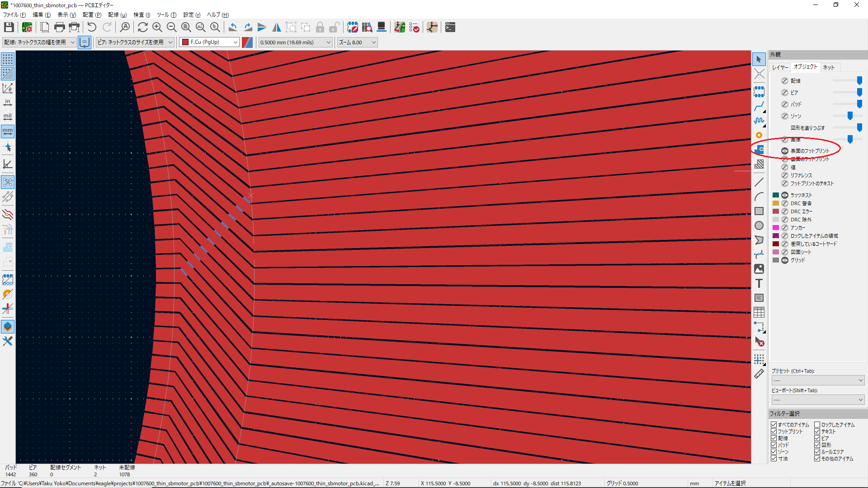868x488 pixels.
Task: Click the Print icon
Action: click(59, 28)
